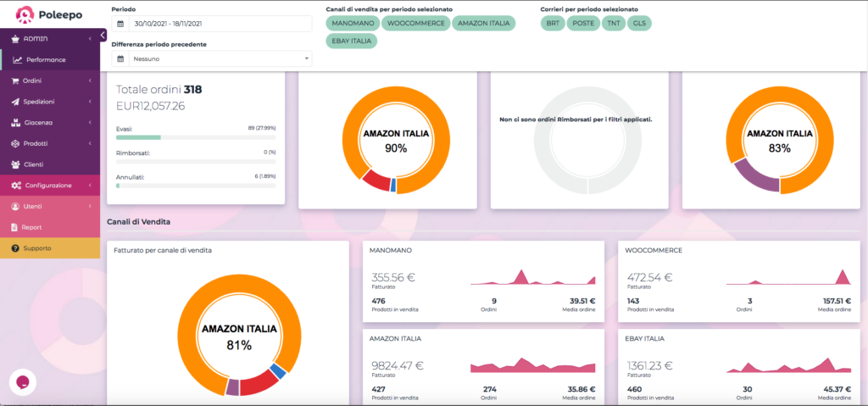Toggle the BRT courier filter chip

pos(553,23)
